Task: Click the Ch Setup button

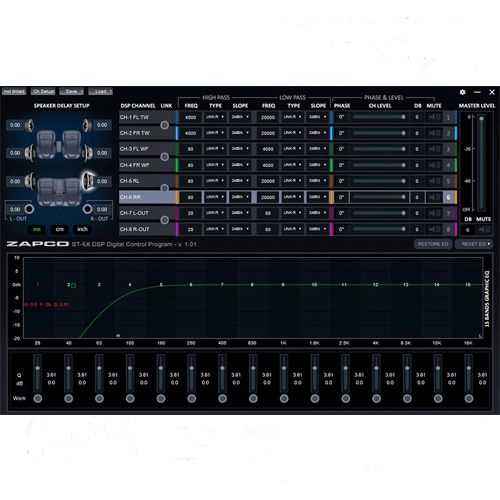Action: tap(43, 91)
